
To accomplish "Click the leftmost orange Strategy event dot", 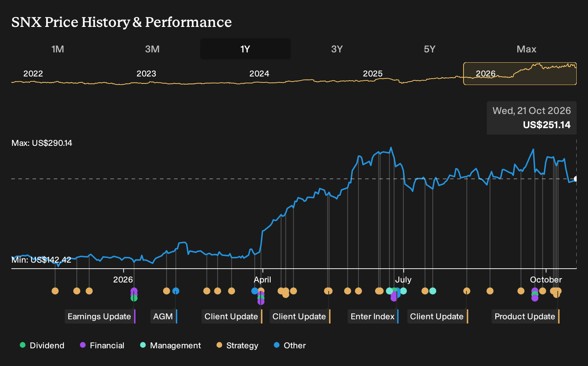I will click(x=55, y=291).
